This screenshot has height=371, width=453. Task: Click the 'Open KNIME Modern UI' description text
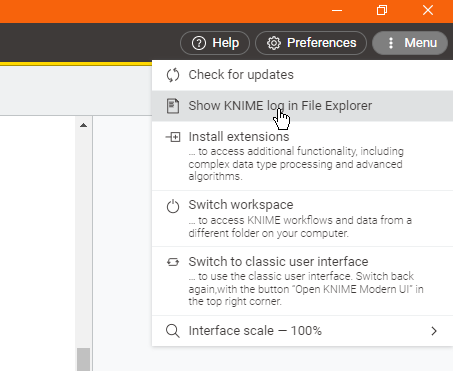coord(306,289)
